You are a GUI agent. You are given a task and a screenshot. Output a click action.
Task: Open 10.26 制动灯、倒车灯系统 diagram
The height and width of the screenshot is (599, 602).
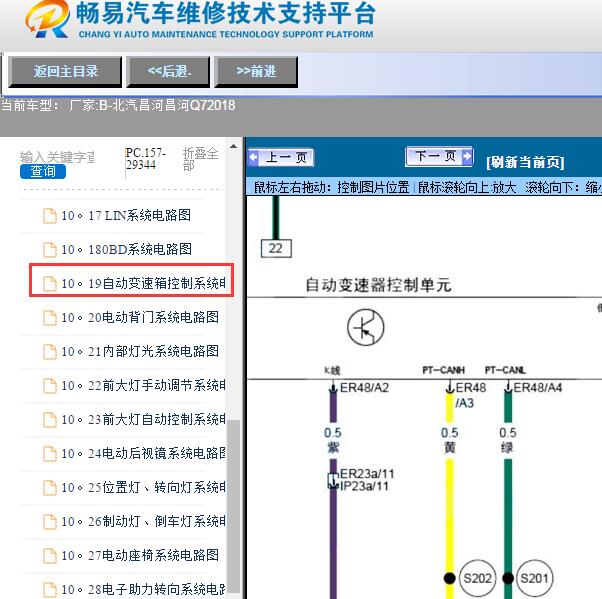(143, 522)
